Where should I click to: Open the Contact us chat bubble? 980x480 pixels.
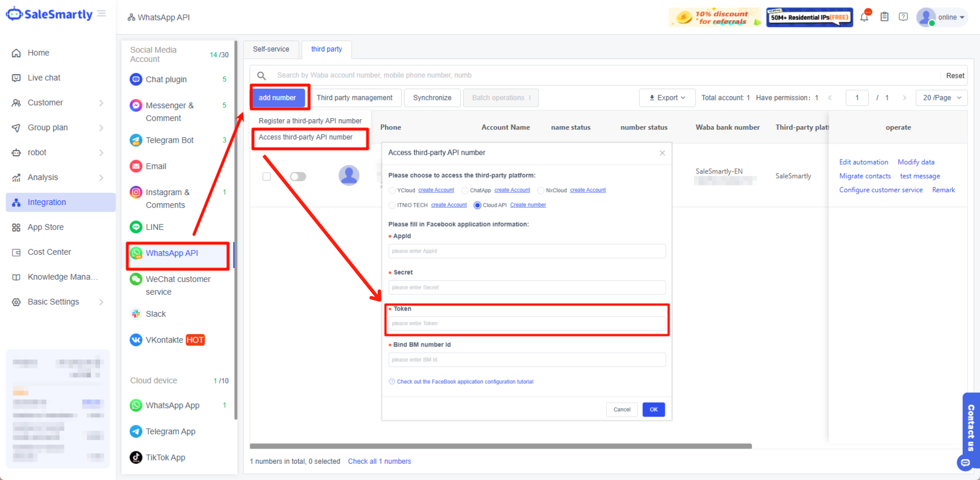(x=965, y=462)
